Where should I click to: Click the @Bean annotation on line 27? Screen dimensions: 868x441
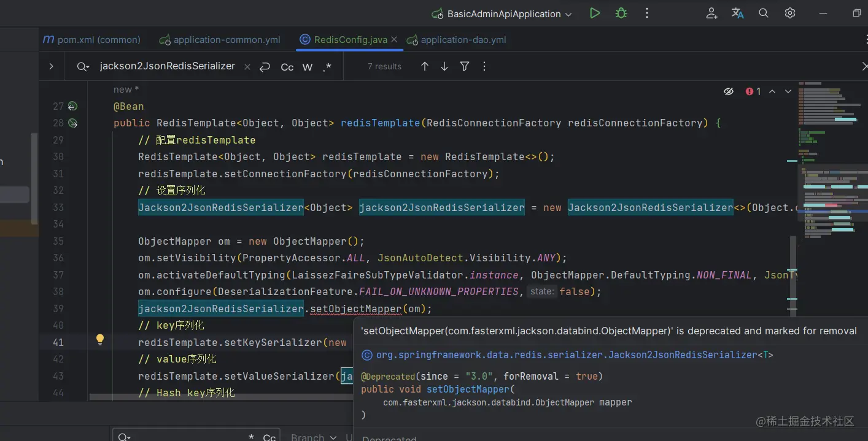tap(128, 106)
